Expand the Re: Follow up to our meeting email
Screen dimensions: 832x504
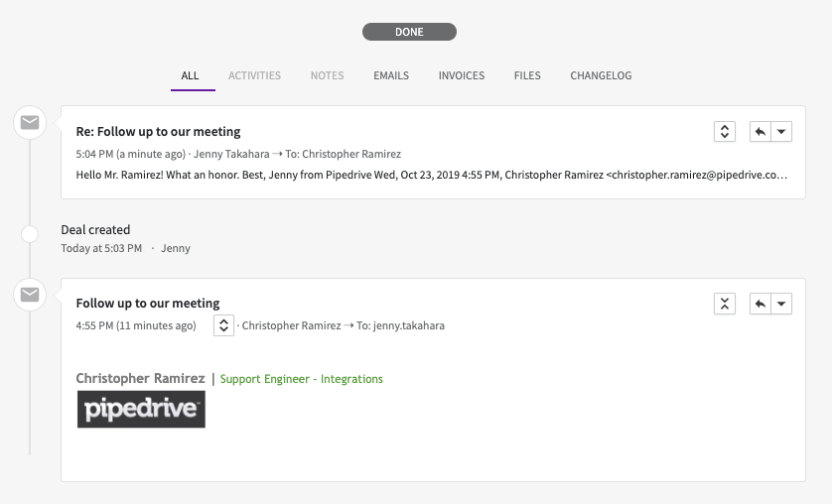pyautogui.click(x=725, y=131)
